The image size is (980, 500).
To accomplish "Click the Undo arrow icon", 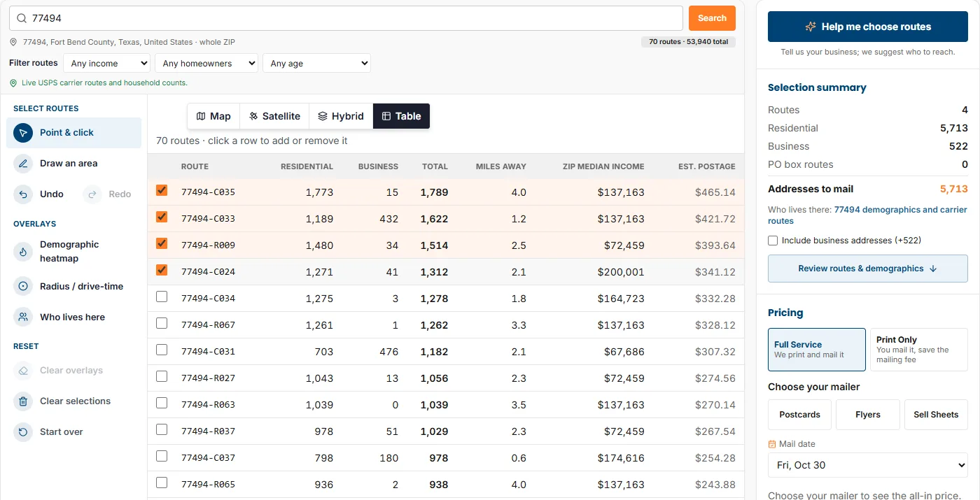I will pos(23,194).
